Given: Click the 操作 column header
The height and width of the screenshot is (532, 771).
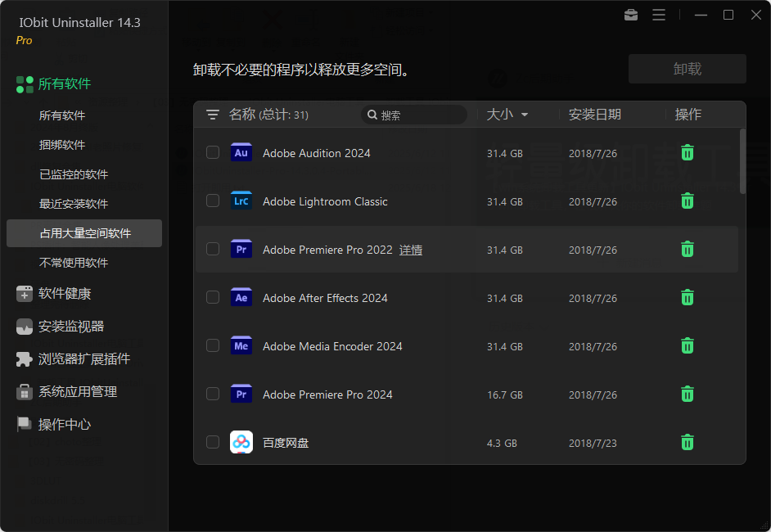Looking at the screenshot, I should point(688,115).
